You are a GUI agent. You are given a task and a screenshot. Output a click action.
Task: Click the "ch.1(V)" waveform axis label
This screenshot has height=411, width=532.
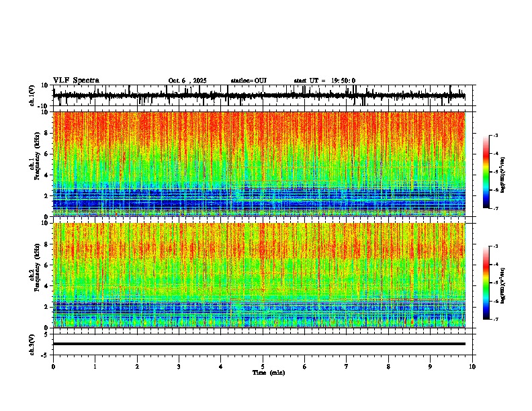(32, 95)
